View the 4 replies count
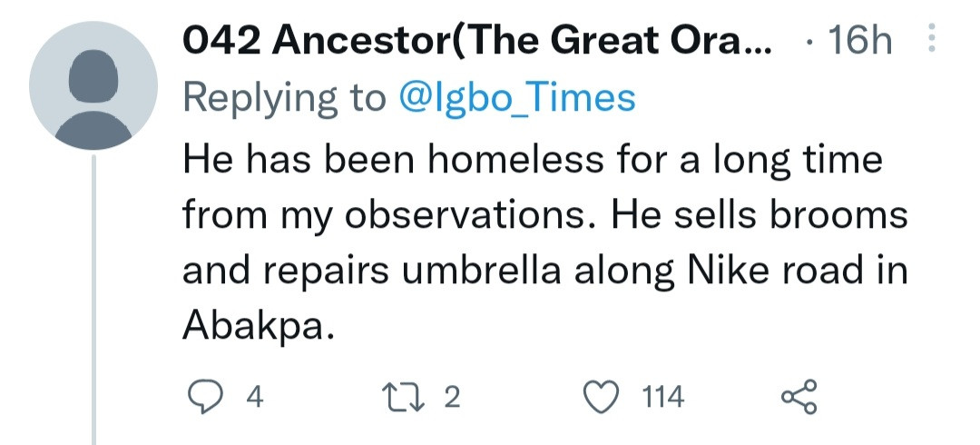Viewport: 980px width, 445px height. (x=254, y=397)
